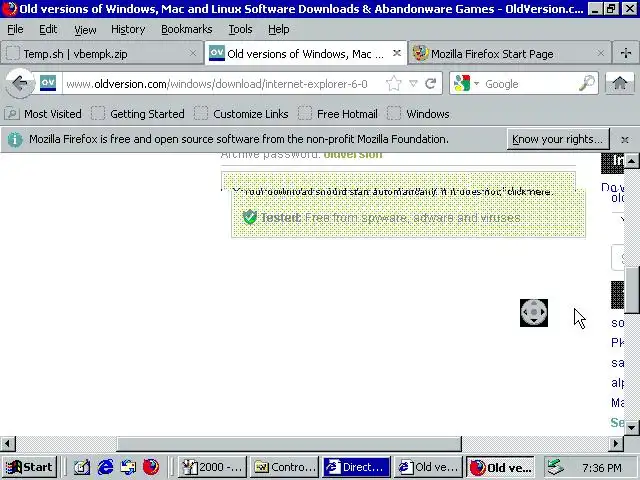Screen dimensions: 640x480
Task: Click the green Tested shield icon
Action: (250, 217)
